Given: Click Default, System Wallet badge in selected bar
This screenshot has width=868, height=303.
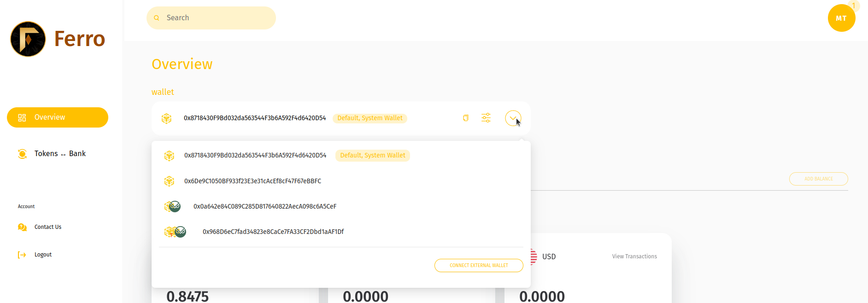Looking at the screenshot, I should (370, 118).
